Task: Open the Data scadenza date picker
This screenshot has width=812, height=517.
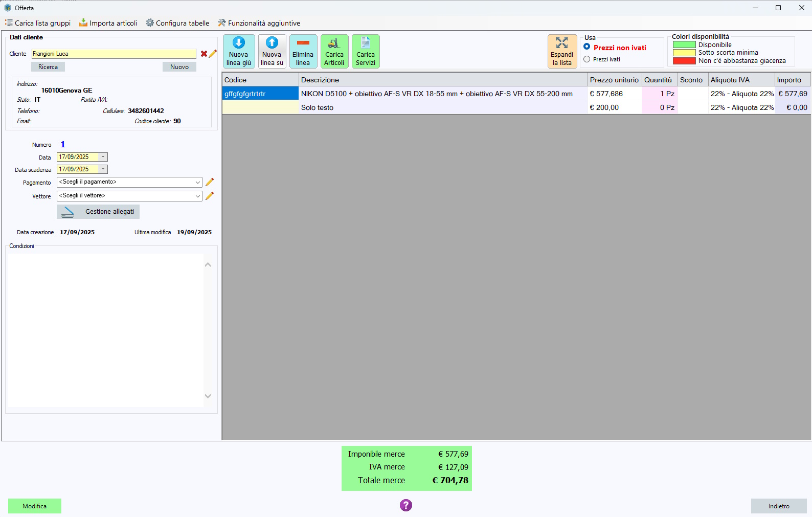Action: click(x=103, y=169)
